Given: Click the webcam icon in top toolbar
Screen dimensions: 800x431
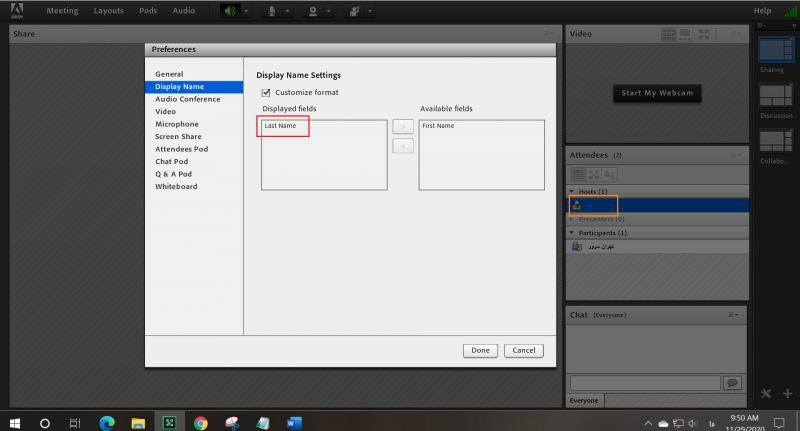Looking at the screenshot, I should tap(314, 11).
